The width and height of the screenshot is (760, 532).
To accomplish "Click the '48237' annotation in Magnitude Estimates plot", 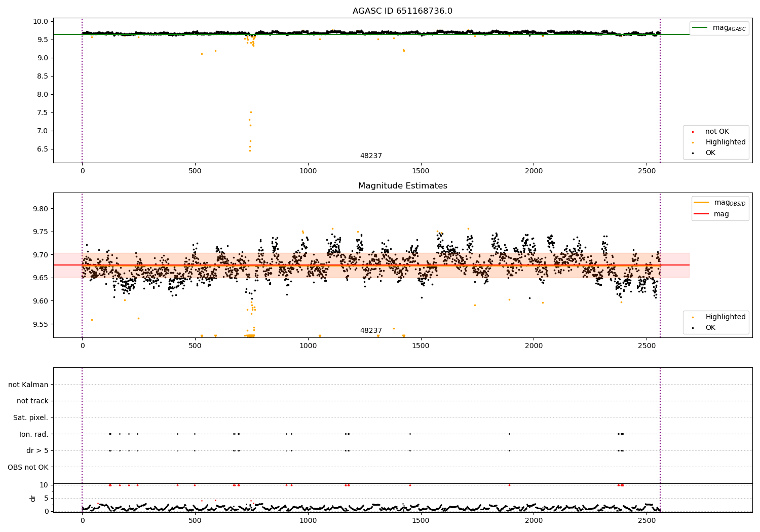I will pos(371,331).
